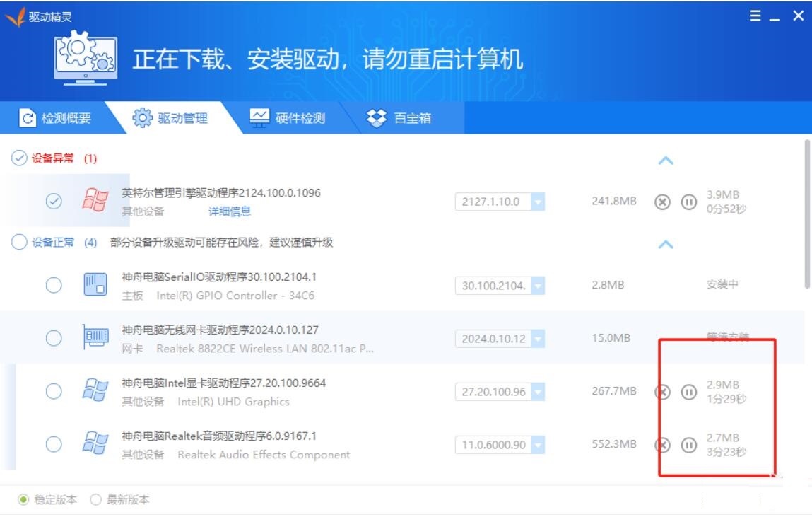Click Intel(R) UHD Graphics description

[233, 402]
